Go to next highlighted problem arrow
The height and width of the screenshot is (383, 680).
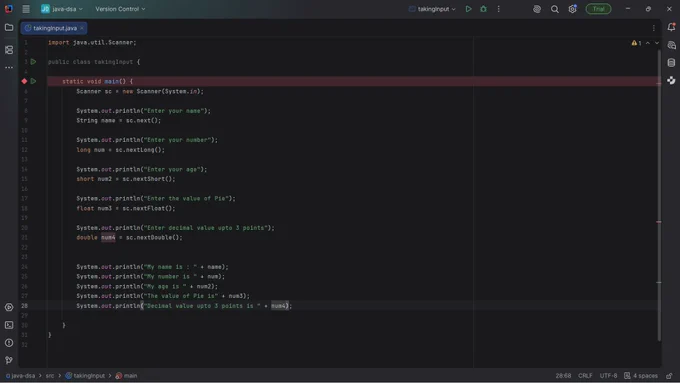click(657, 43)
